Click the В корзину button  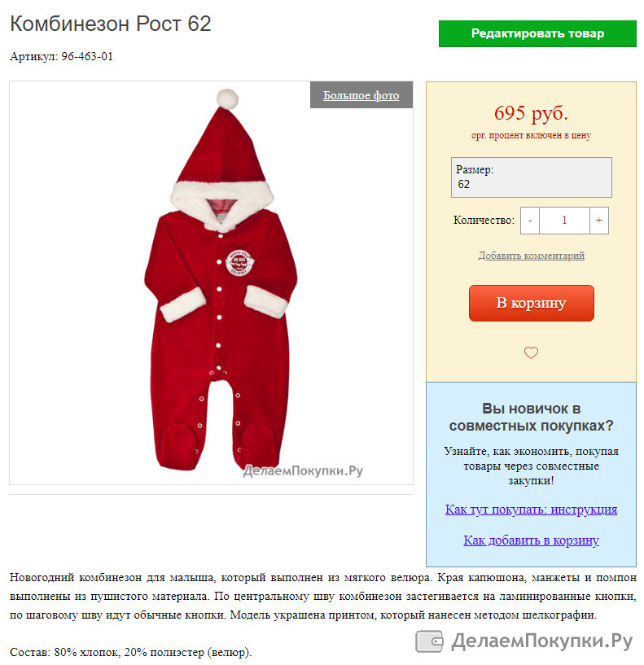pos(531,303)
